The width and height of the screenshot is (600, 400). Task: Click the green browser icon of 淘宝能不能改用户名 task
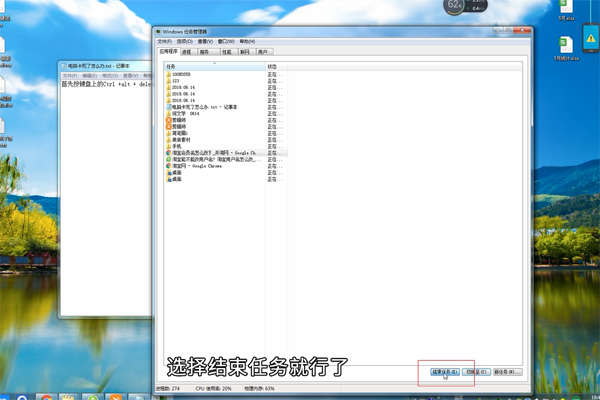pyautogui.click(x=168, y=159)
